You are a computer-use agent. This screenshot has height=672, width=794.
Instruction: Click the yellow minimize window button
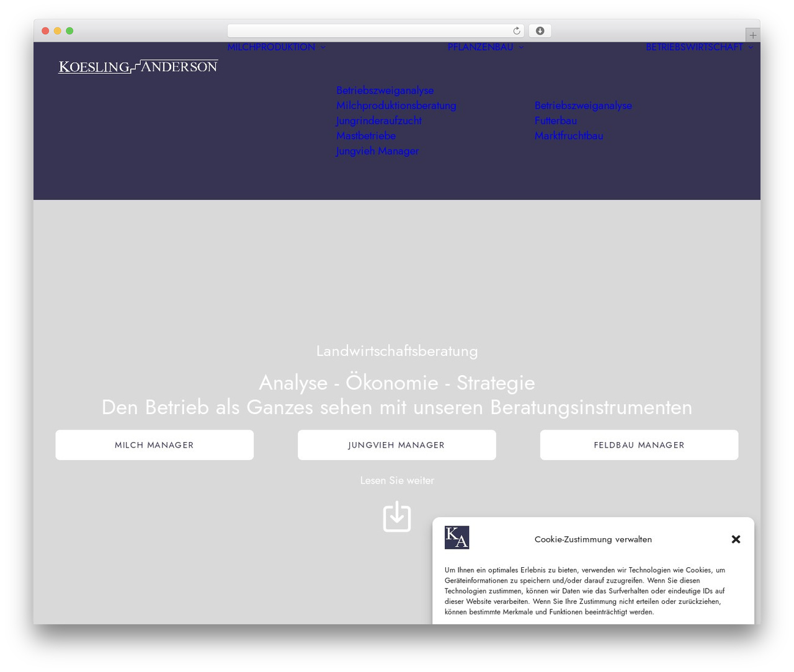coord(57,31)
